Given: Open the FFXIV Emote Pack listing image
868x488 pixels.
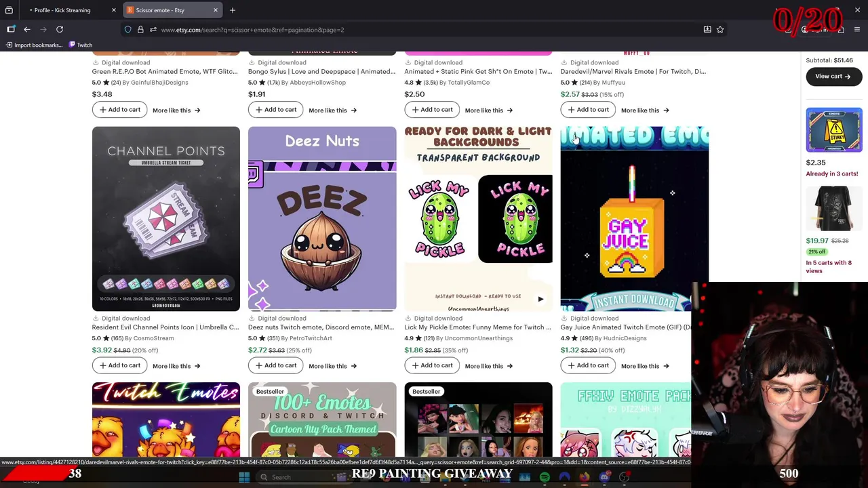Looking at the screenshot, I should [x=626, y=420].
